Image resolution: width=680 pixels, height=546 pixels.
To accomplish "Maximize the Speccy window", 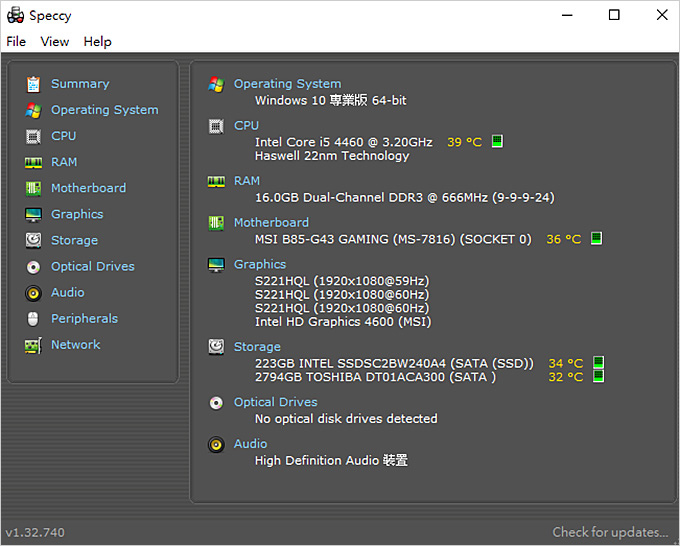I will click(x=614, y=15).
